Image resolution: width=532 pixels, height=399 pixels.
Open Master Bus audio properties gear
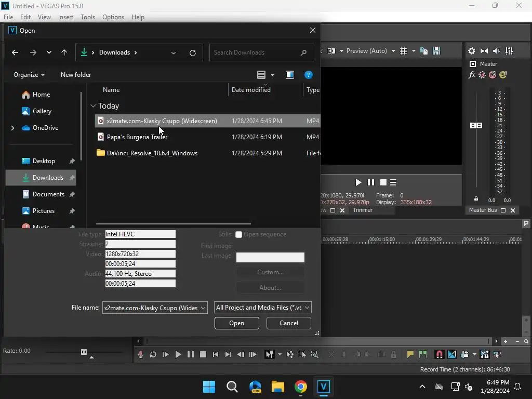coord(472,51)
